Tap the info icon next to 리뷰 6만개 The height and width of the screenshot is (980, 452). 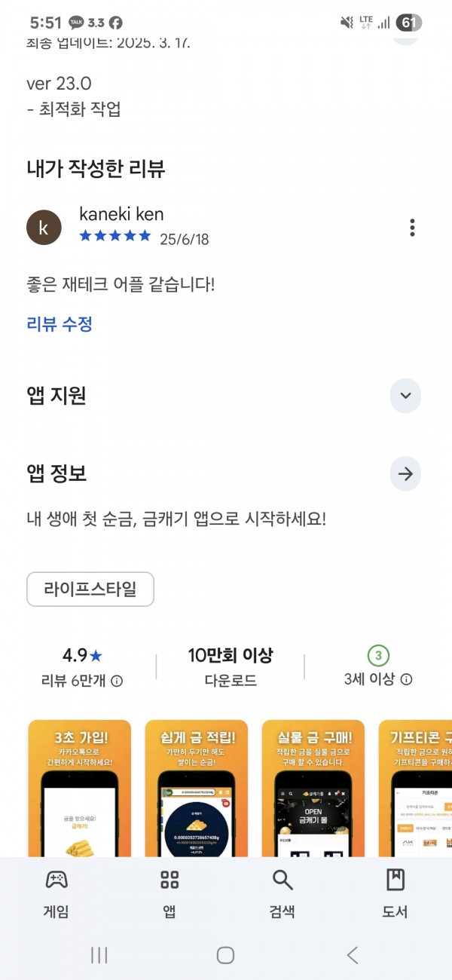tap(117, 681)
